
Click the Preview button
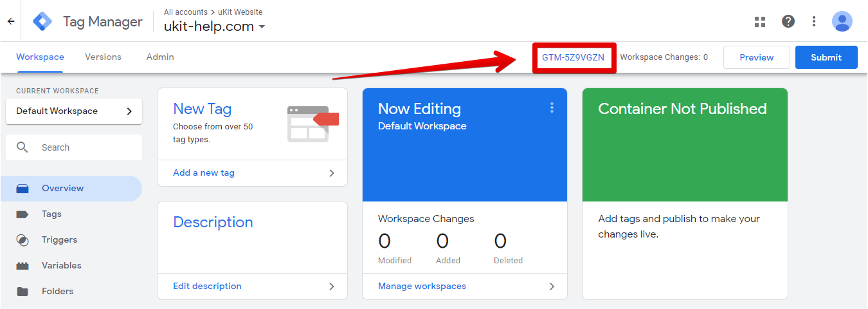tap(757, 57)
